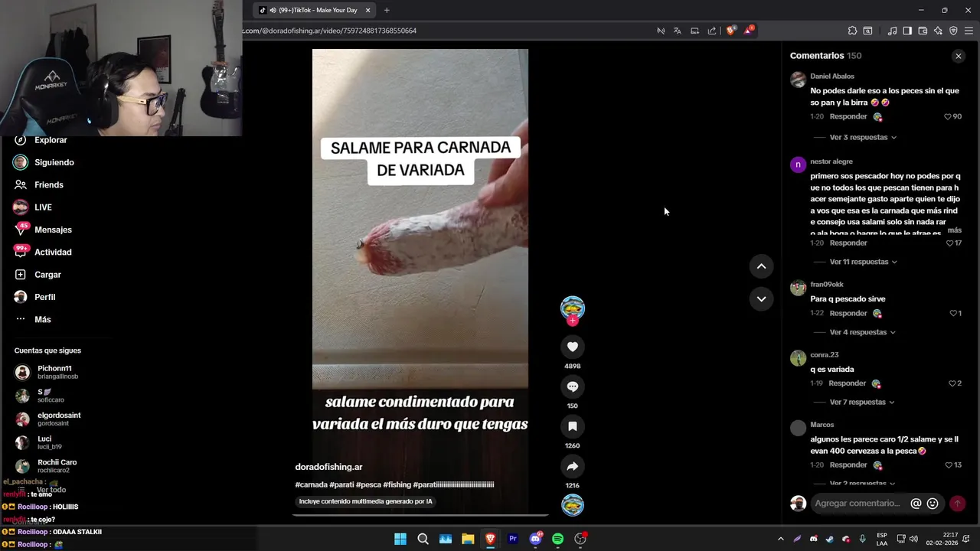Open LIVE in TikTok sidebar
980x551 pixels.
43,207
